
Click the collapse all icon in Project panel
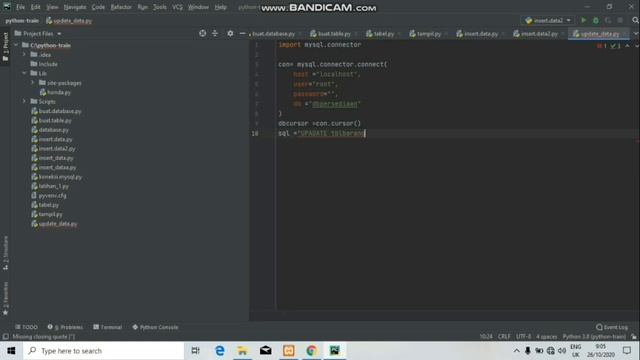[x=215, y=33]
